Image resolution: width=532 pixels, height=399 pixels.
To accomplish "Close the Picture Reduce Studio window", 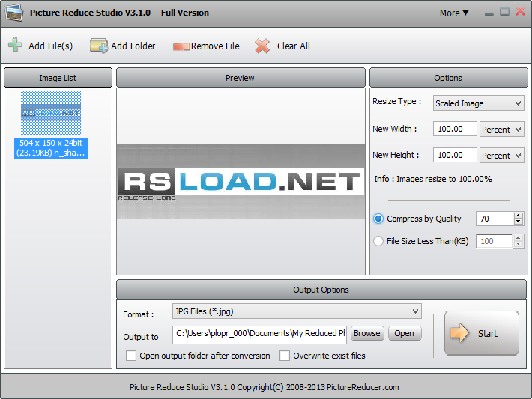I will pos(521,11).
